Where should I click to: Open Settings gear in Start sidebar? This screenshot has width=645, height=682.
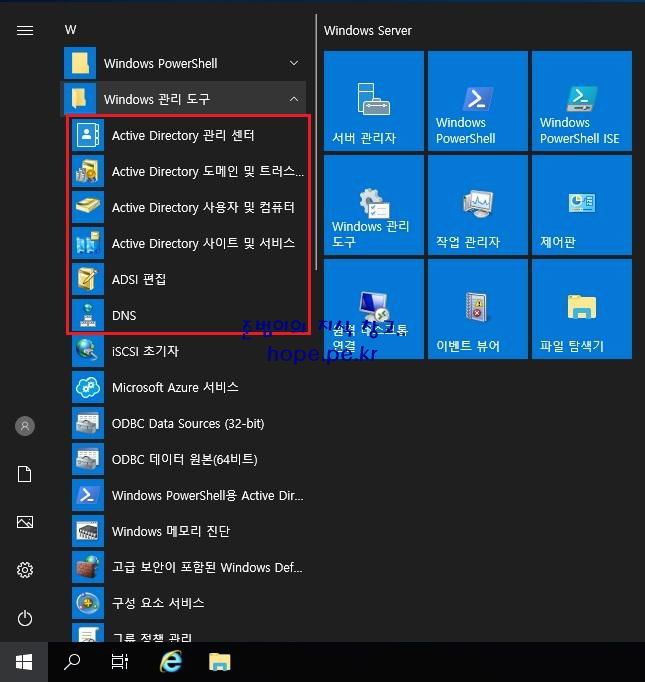pos(25,570)
